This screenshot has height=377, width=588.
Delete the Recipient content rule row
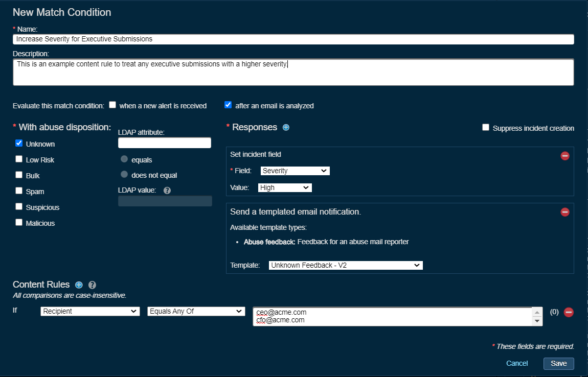pyautogui.click(x=569, y=312)
